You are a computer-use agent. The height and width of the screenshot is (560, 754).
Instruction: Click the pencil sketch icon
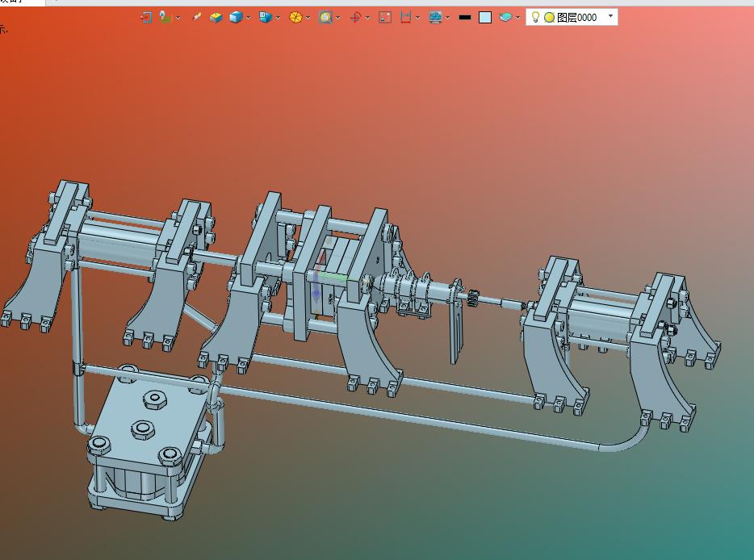(x=196, y=17)
